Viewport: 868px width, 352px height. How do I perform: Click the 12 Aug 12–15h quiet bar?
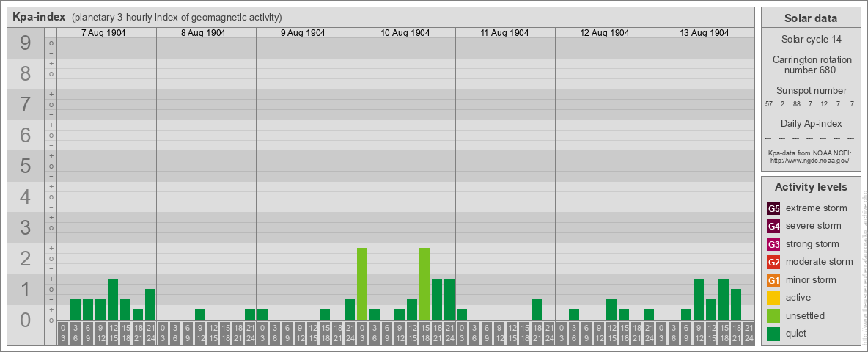click(x=611, y=310)
